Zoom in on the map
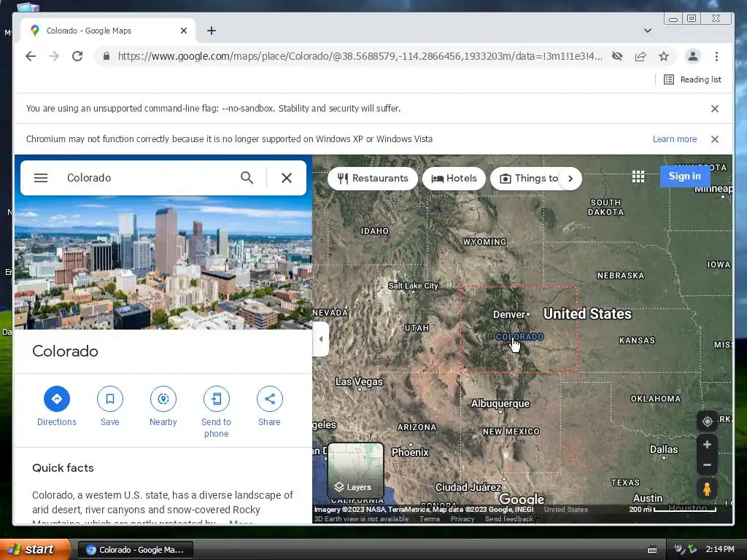This screenshot has height=560, width=747. [708, 444]
